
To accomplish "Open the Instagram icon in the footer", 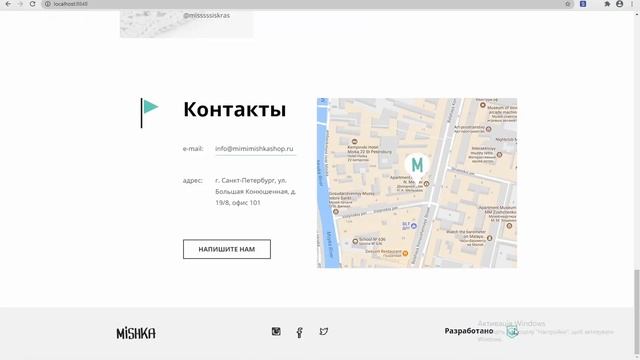I will point(276,331).
